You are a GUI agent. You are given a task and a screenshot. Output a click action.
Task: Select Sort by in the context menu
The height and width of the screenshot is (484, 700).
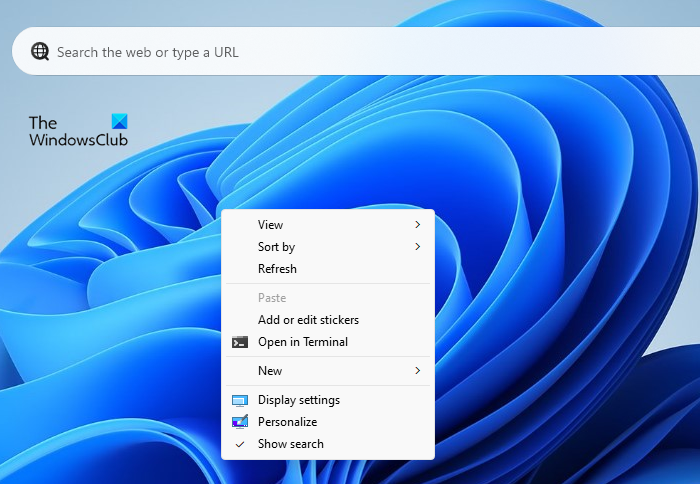(328, 246)
